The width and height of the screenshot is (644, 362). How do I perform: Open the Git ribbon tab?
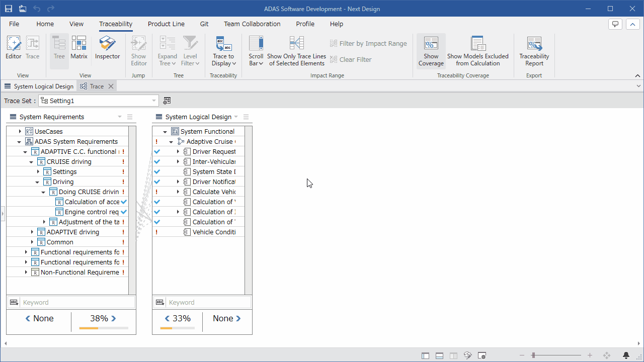[x=204, y=24]
